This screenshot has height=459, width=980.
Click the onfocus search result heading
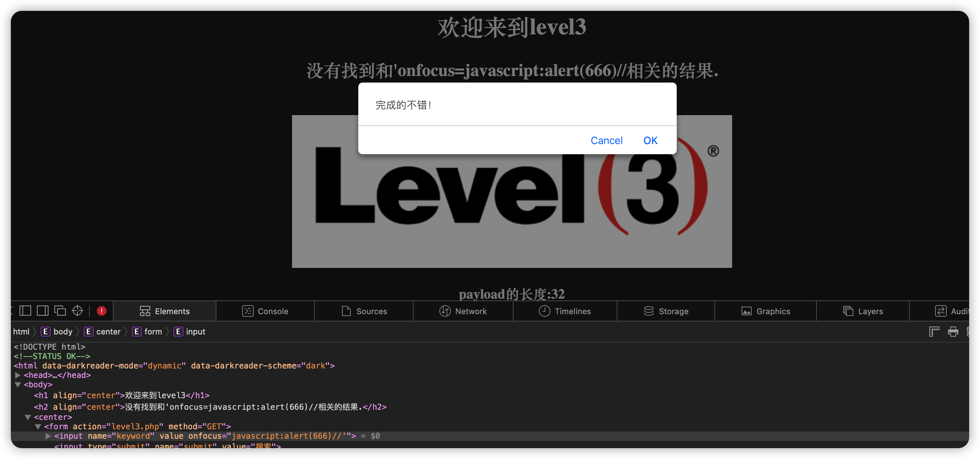[x=512, y=71]
